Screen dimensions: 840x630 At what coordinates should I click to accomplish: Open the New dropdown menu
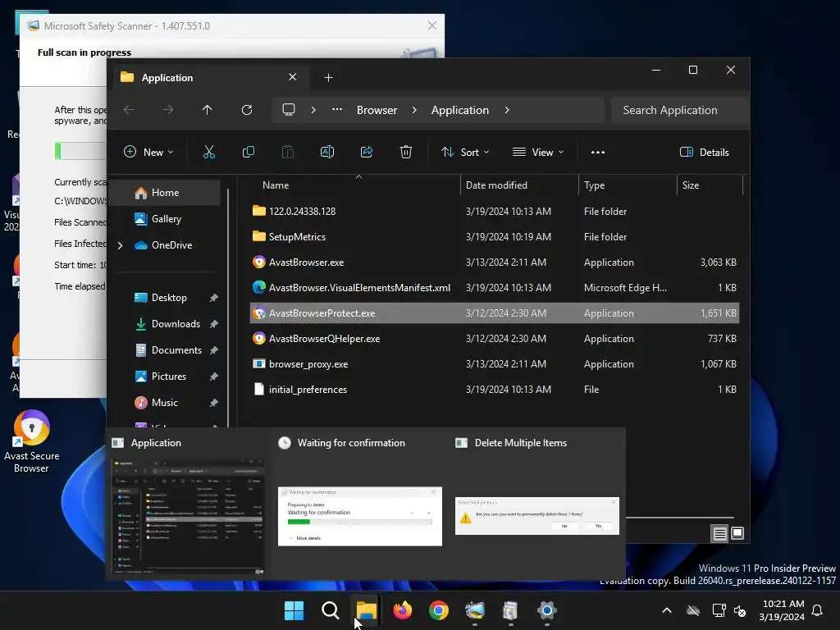tap(148, 152)
